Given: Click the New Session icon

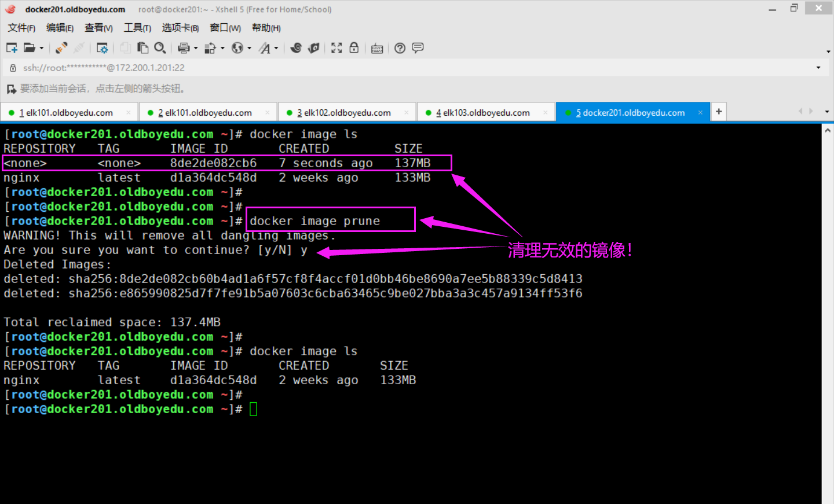Looking at the screenshot, I should click(12, 48).
